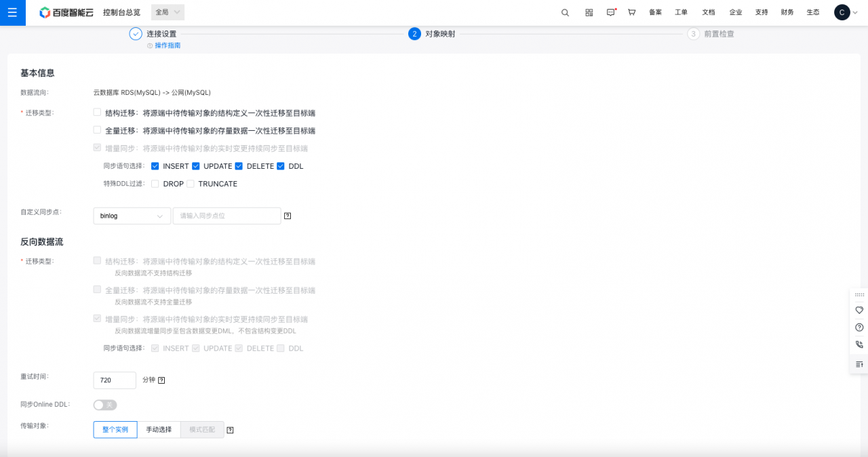Click the shopping cart icon

pyautogui.click(x=631, y=12)
